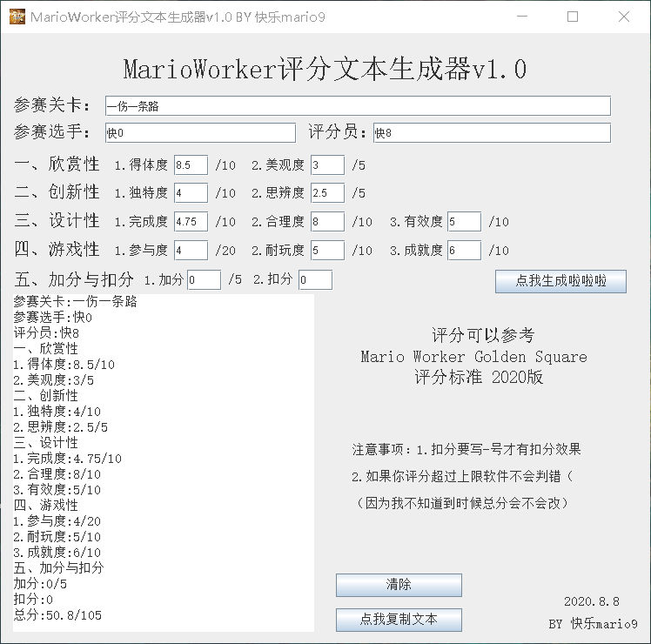Click the output line 1.参与度:4/20
Image resolution: width=651 pixels, height=644 pixels.
click(57, 521)
